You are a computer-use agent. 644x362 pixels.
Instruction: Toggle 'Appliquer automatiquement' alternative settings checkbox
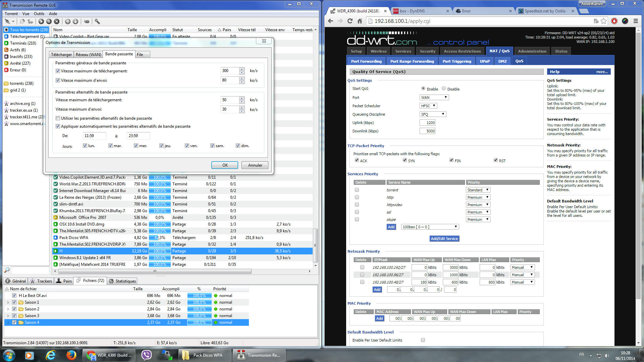coord(58,126)
